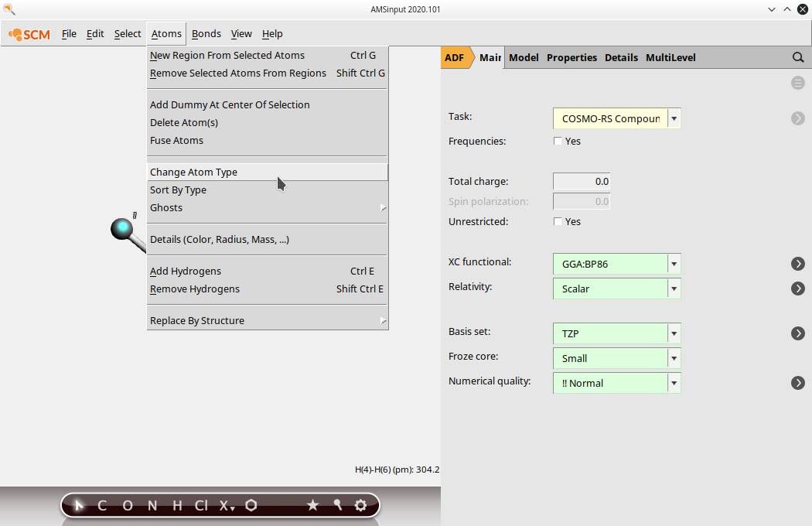Switch to the Model tab
This screenshot has width=812, height=526.
point(524,57)
